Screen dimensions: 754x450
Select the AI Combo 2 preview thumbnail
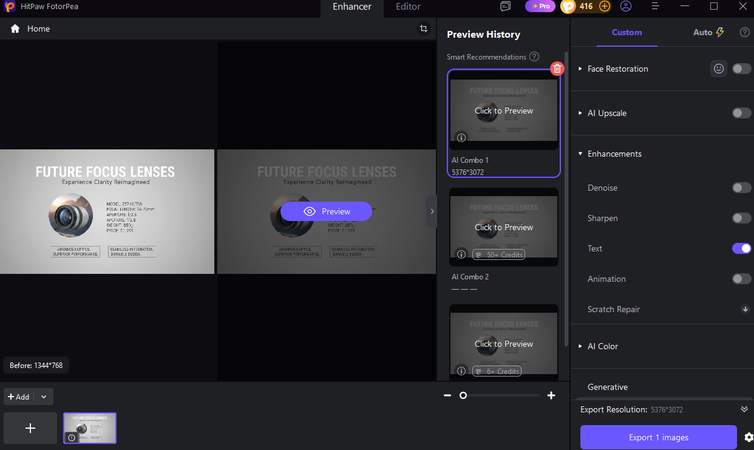503,227
